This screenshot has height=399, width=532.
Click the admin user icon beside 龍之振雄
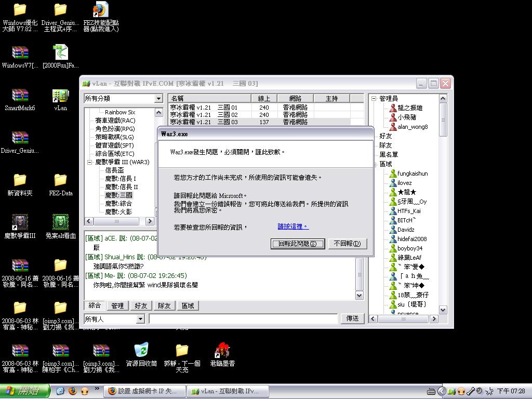[x=393, y=108]
